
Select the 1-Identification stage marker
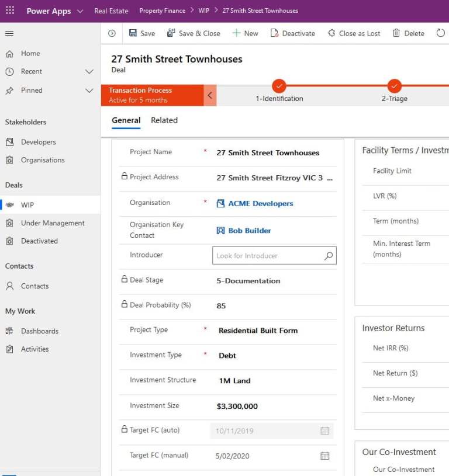279,86
